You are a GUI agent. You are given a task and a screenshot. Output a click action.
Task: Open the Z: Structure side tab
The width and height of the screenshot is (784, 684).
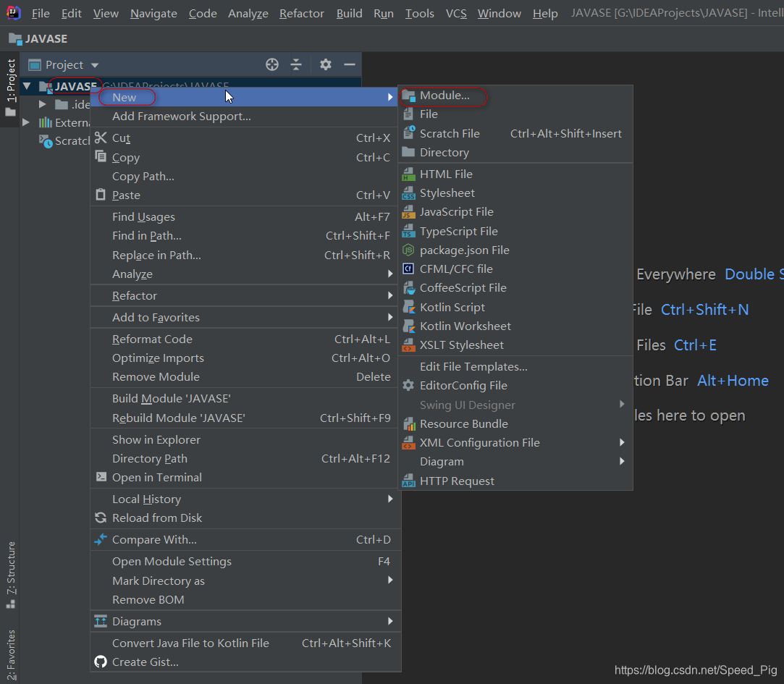point(11,574)
